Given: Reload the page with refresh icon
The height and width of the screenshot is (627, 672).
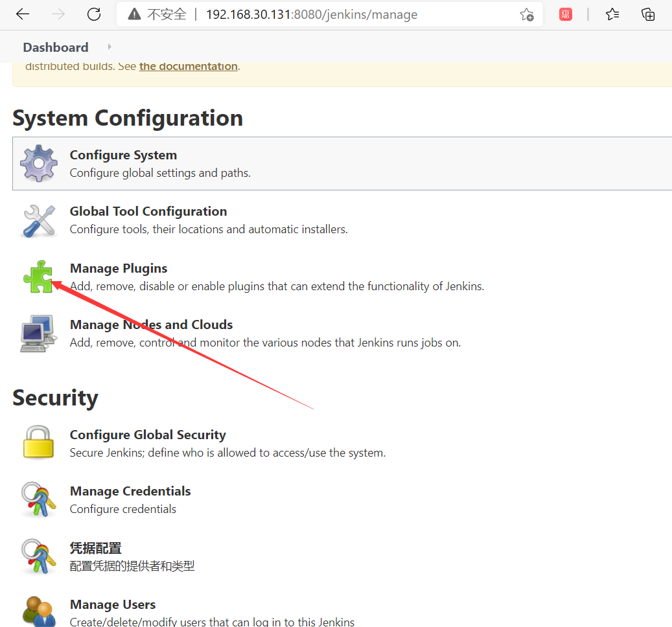Looking at the screenshot, I should coord(94,14).
